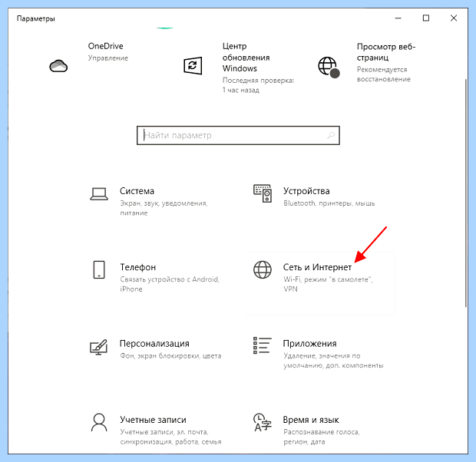Screen dimensions: 476x462
Task: Click the Wi-Fi, режим "в самолете", VPN text
Action: point(328,284)
